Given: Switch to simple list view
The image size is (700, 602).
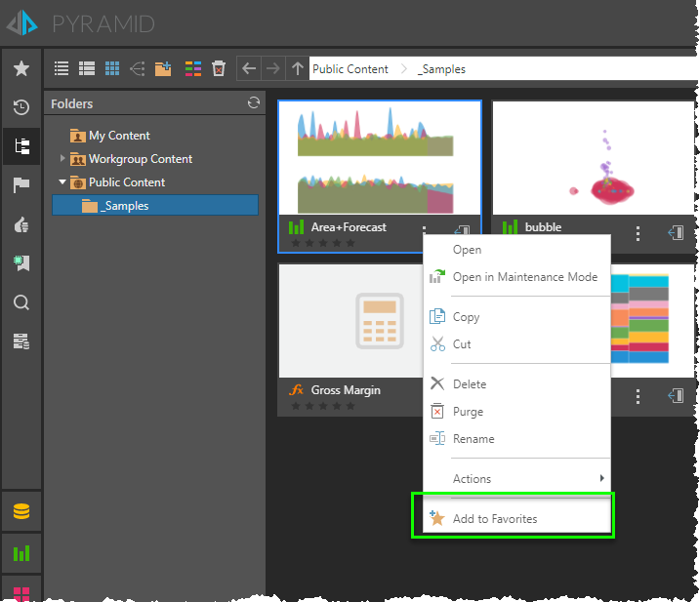Looking at the screenshot, I should click(x=62, y=68).
